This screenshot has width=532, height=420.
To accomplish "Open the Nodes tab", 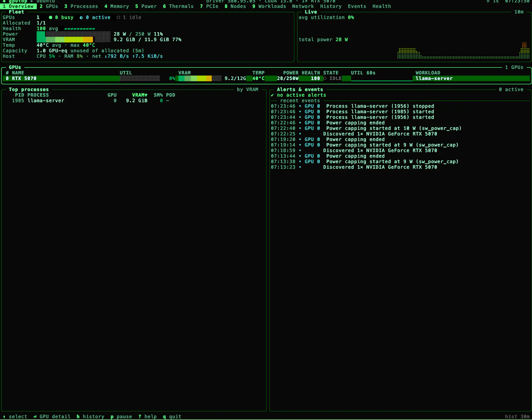I will (235, 6).
